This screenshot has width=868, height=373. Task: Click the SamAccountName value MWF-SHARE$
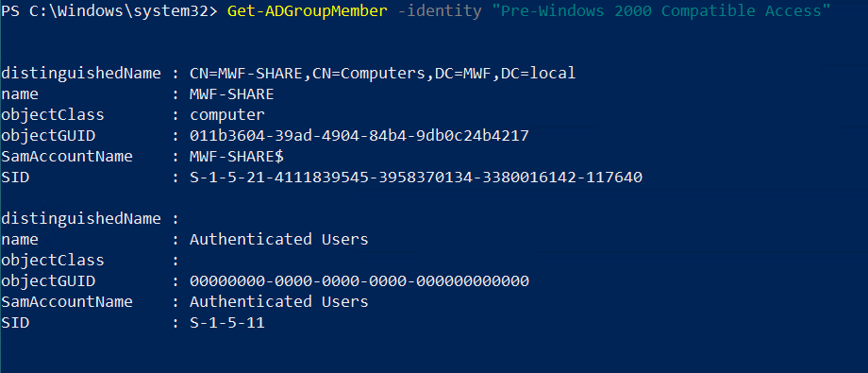click(x=237, y=157)
